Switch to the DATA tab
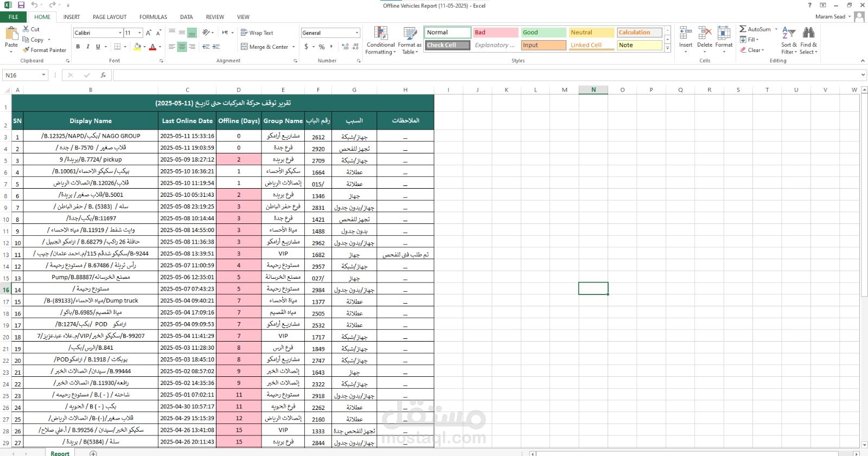The image size is (868, 456). point(187,17)
